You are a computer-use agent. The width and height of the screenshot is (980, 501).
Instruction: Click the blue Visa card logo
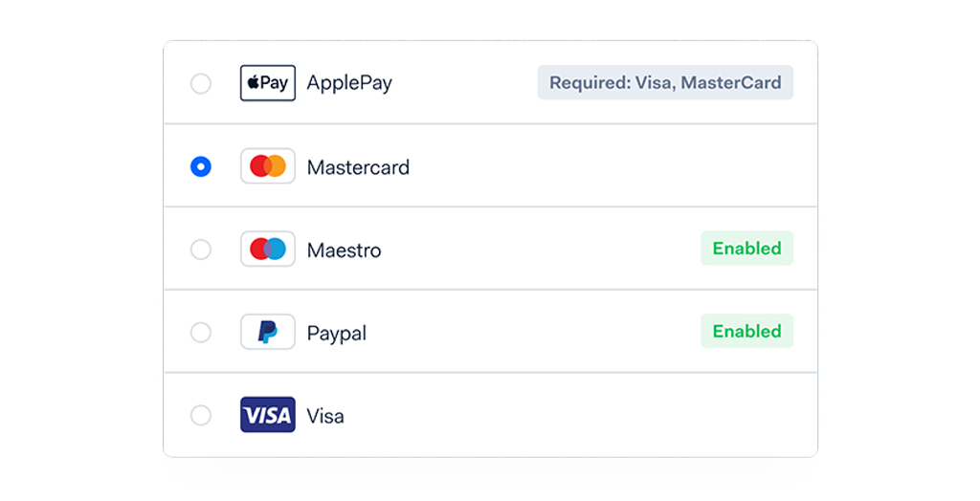[x=268, y=415]
